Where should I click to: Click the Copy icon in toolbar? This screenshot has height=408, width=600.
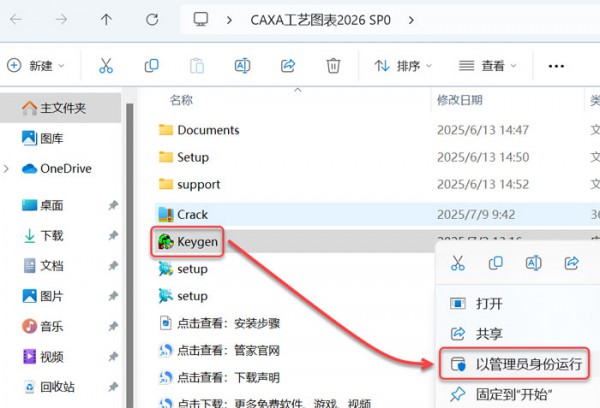tap(152, 66)
